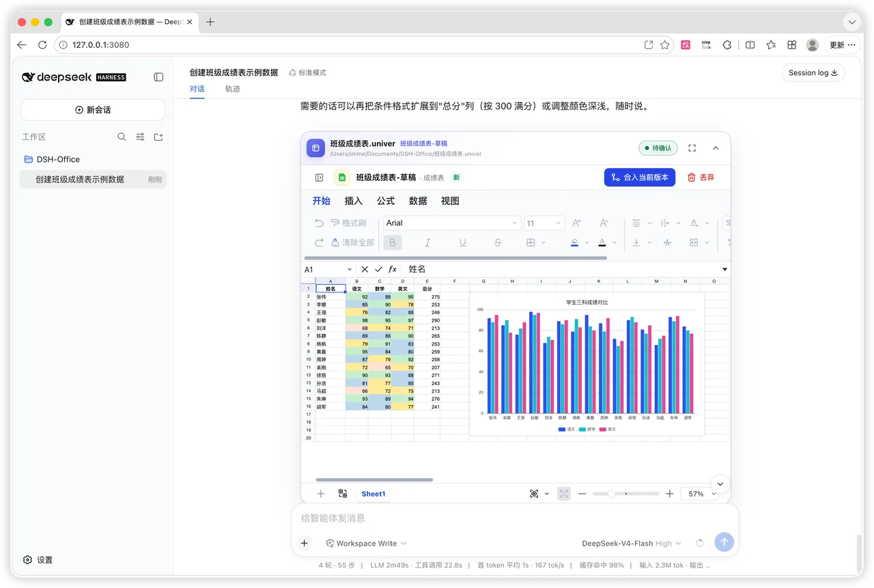
Task: Click the fullscreen expand icon of spreadsheet
Action: point(692,148)
